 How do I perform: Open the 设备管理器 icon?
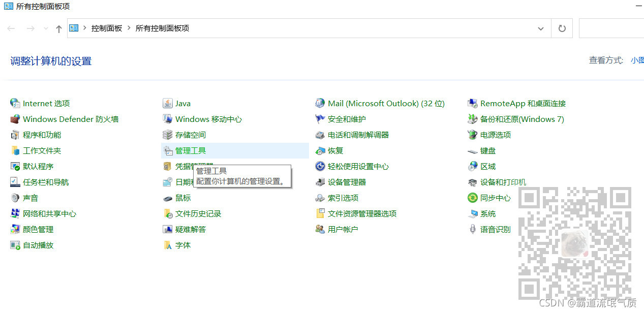point(320,182)
